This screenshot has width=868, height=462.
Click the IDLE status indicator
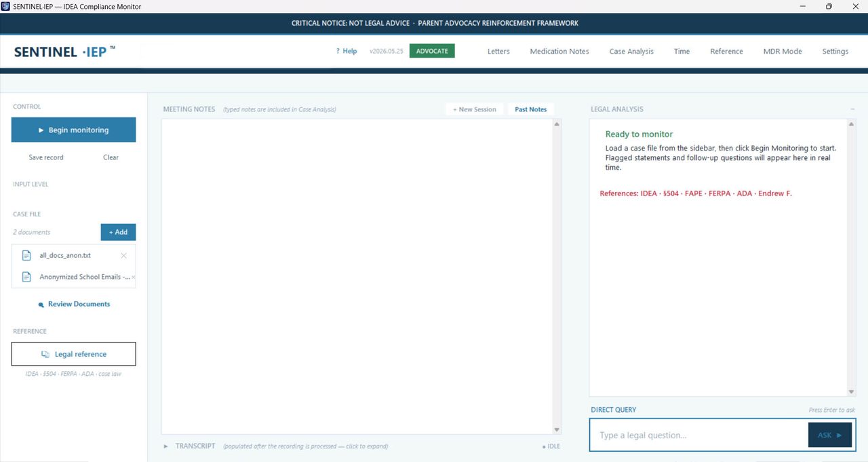coord(551,446)
